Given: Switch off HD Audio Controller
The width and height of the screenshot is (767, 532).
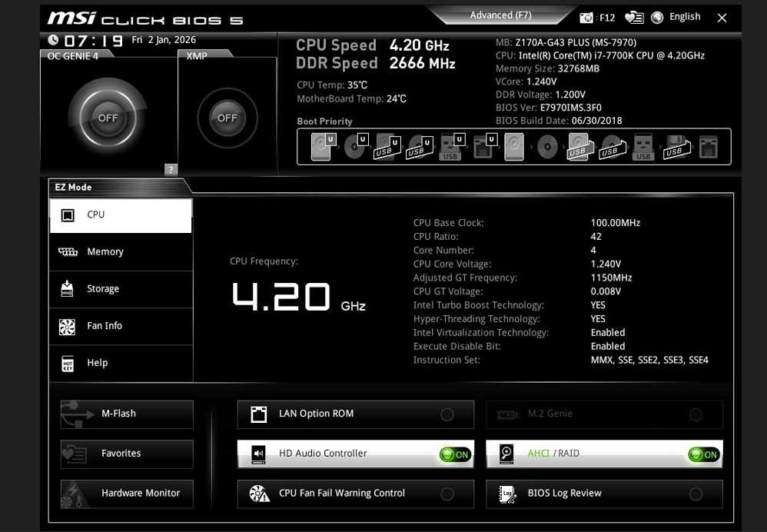Looking at the screenshot, I should (356, 454).
